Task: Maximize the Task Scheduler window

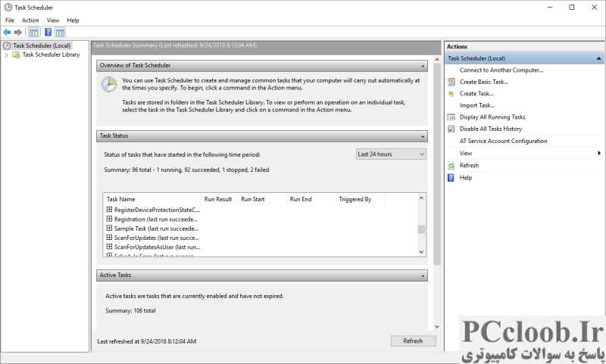Action: click(x=572, y=8)
